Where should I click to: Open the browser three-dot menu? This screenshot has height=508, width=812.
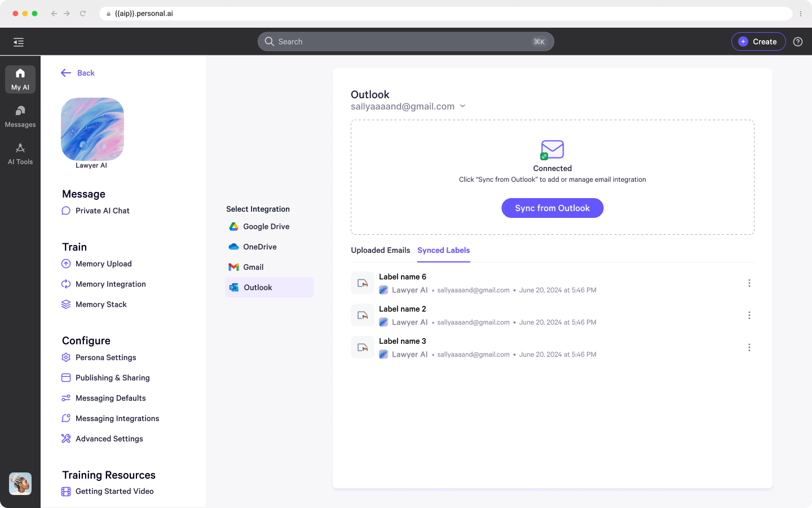801,14
